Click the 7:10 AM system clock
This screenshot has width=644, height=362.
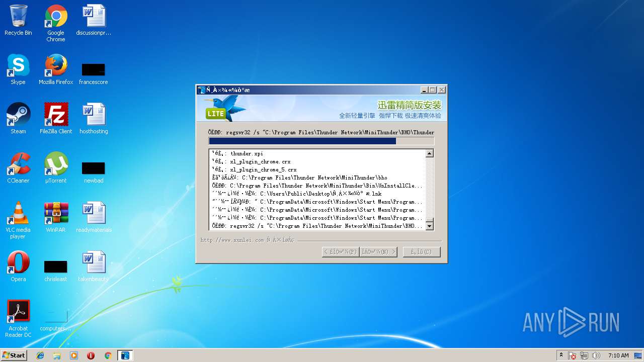(618, 355)
